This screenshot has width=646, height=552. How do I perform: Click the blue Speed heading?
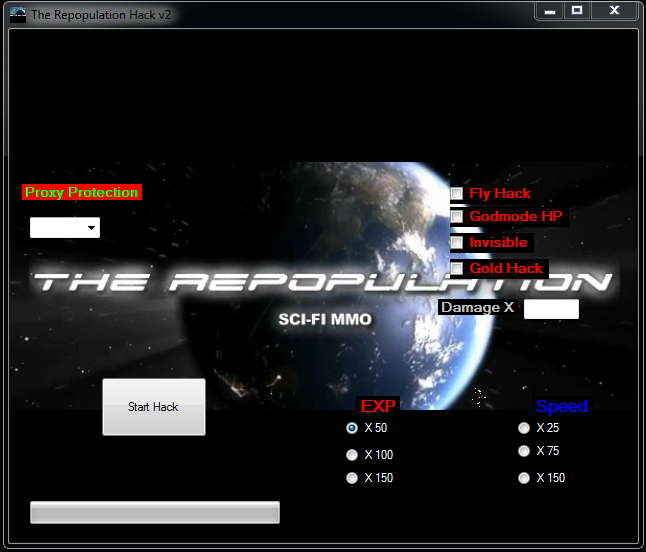click(562, 406)
